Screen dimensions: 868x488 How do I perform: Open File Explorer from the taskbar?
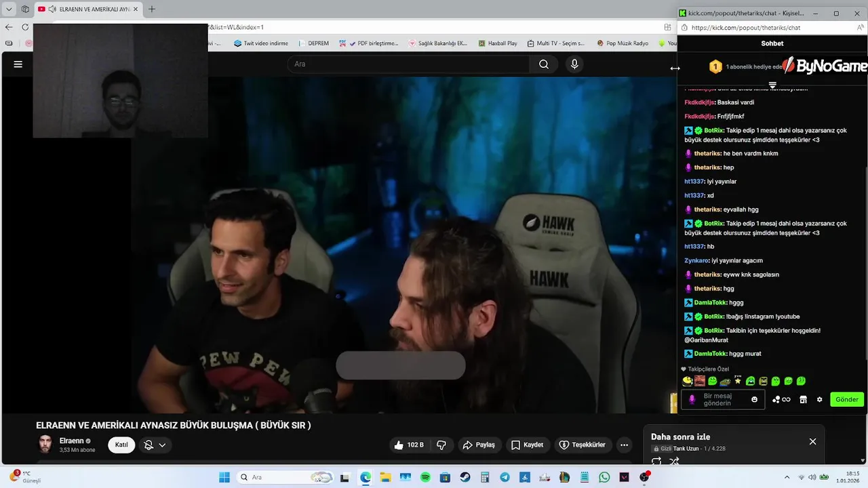coord(385,477)
